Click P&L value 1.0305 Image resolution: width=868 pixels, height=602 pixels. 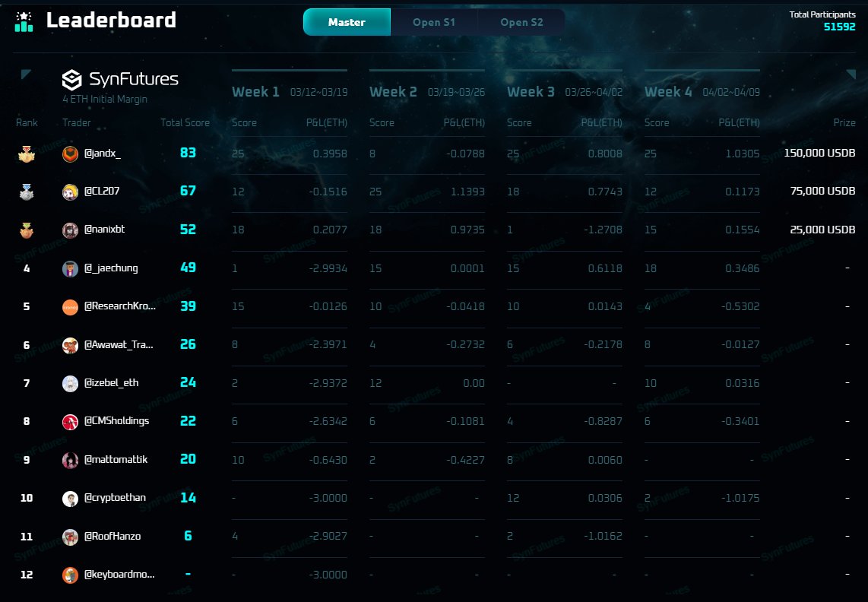pos(743,154)
